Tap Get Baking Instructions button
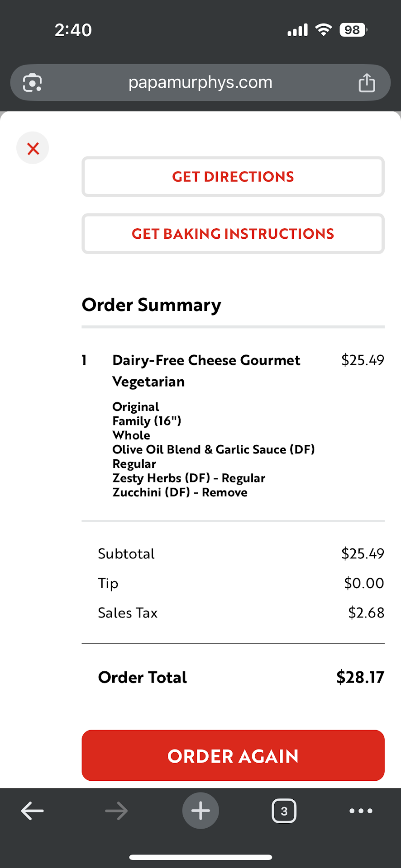Screen dimensions: 401x868 pos(233,234)
